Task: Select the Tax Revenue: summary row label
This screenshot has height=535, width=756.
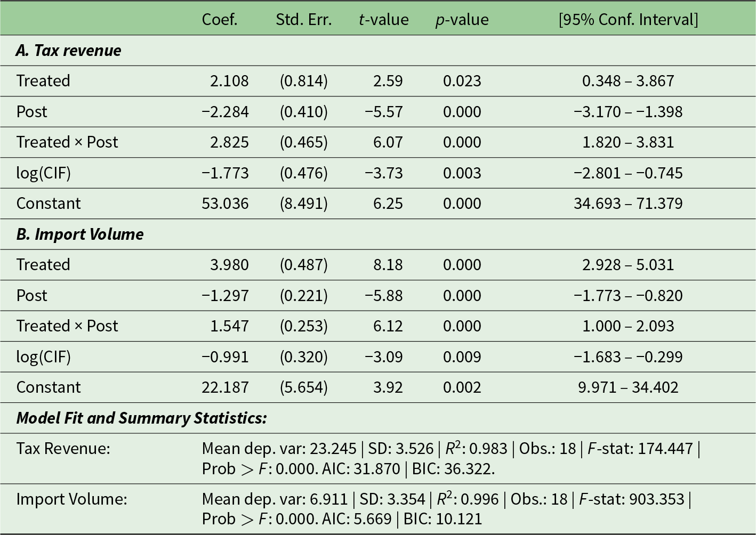Action: click(x=63, y=449)
